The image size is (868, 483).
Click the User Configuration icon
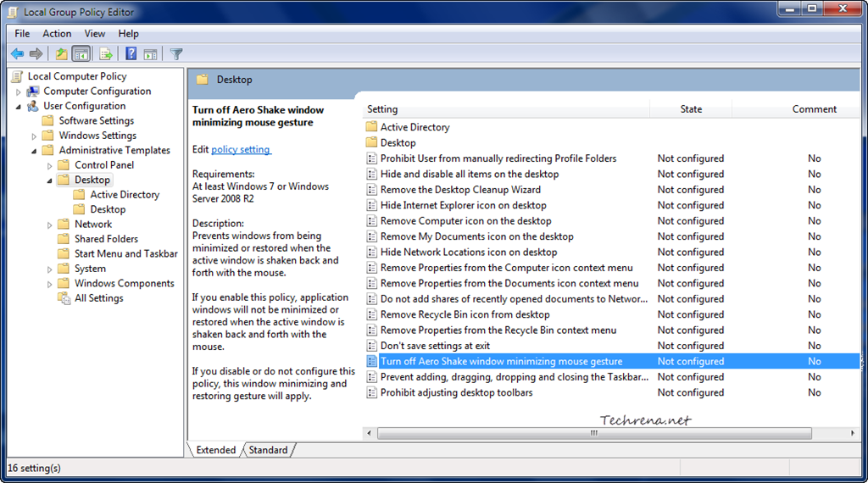33,106
